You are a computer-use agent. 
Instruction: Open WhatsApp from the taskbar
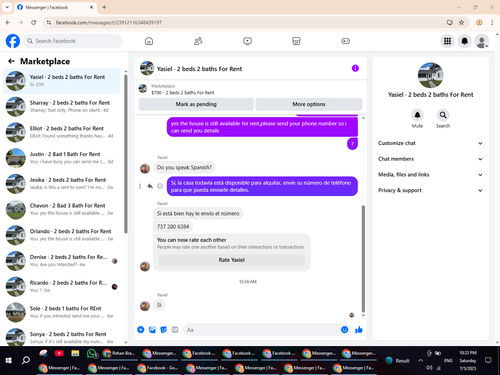point(91,353)
